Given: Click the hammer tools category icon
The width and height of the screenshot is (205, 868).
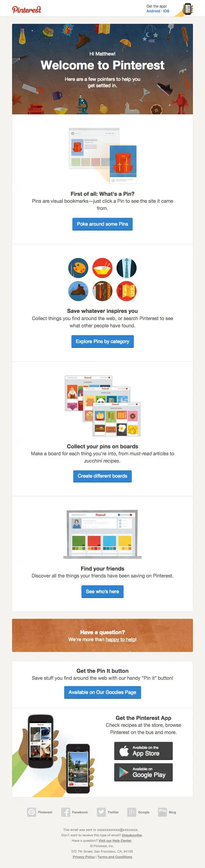Looking at the screenshot, I should [102, 291].
